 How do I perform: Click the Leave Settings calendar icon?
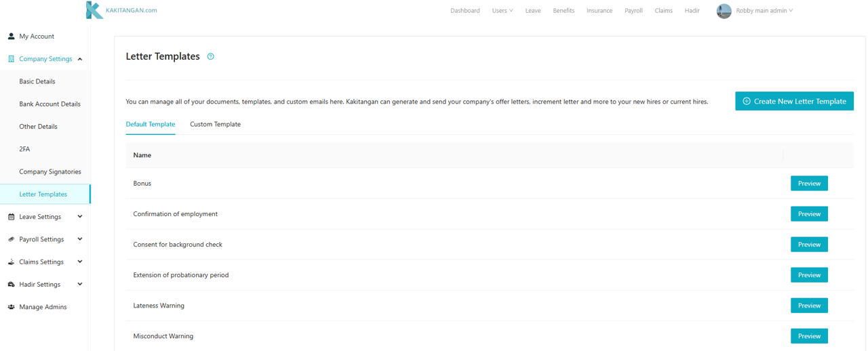11,217
